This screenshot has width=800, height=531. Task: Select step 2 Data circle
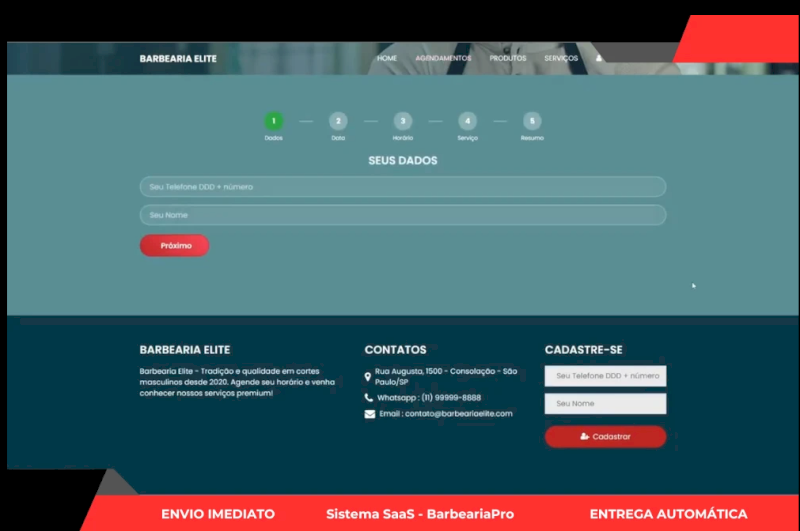tap(338, 121)
